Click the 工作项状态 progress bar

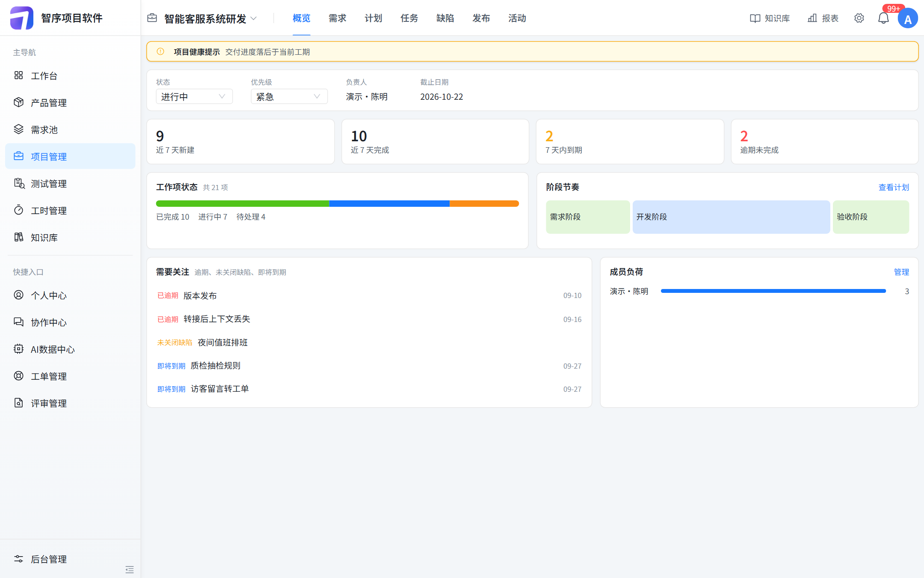coord(338,203)
